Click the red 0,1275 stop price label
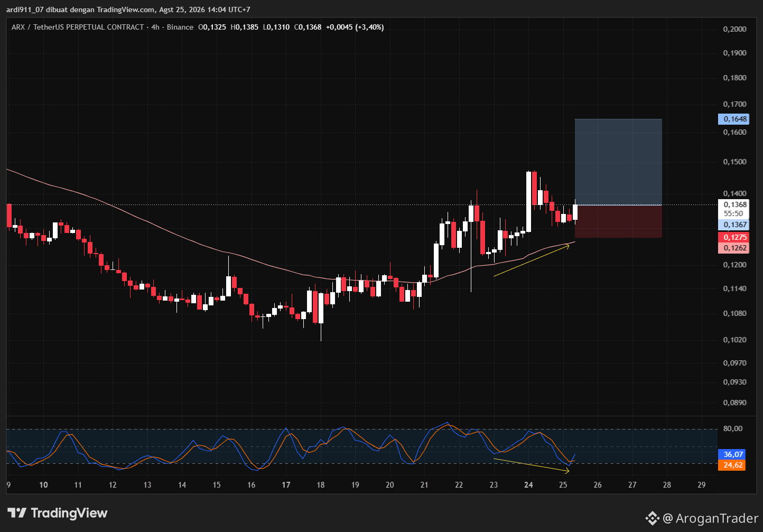763x532 pixels. pos(733,238)
